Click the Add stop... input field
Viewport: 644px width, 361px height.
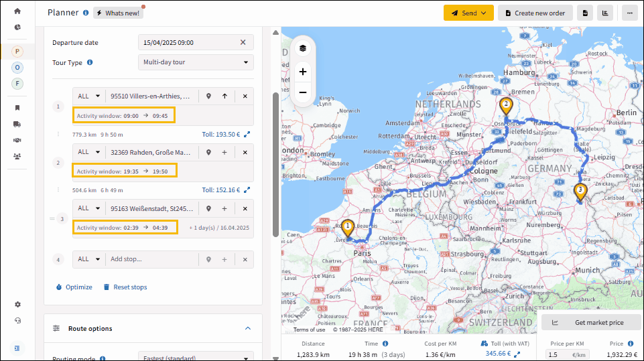point(152,260)
